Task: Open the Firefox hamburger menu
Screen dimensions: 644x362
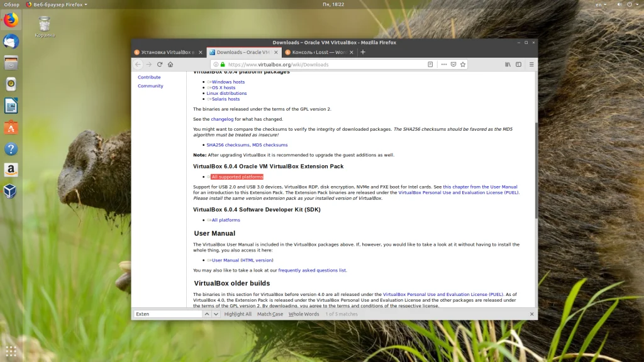Action: coord(531,64)
